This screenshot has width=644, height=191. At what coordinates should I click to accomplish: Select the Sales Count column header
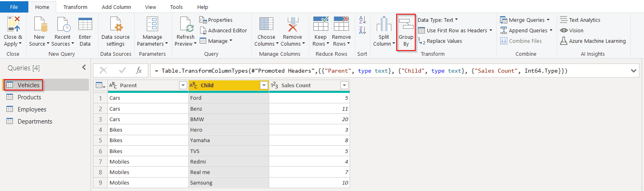click(309, 85)
